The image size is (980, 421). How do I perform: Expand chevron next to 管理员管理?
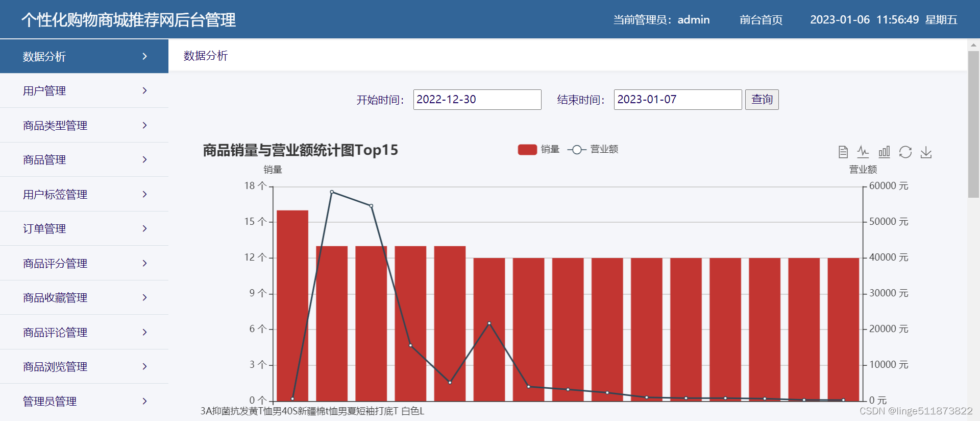point(145,401)
